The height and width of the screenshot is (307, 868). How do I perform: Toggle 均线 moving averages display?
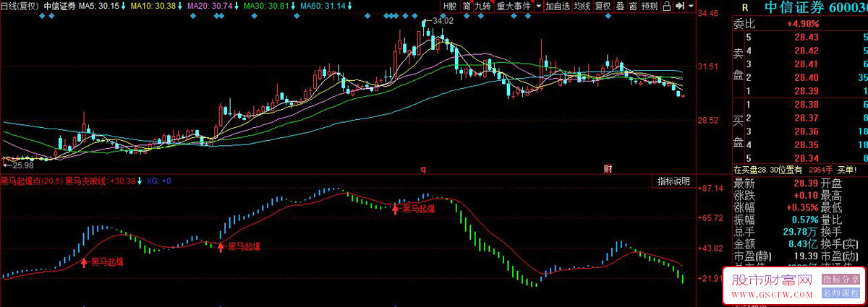582,6
